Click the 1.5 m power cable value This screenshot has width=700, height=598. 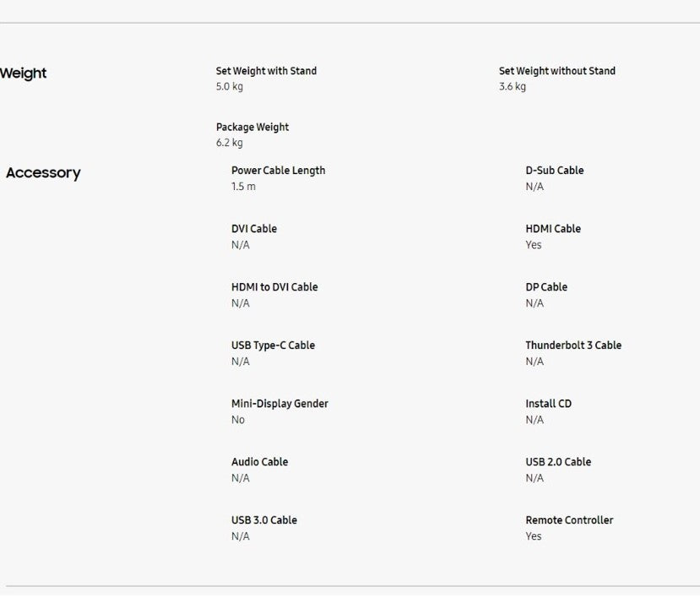243,187
